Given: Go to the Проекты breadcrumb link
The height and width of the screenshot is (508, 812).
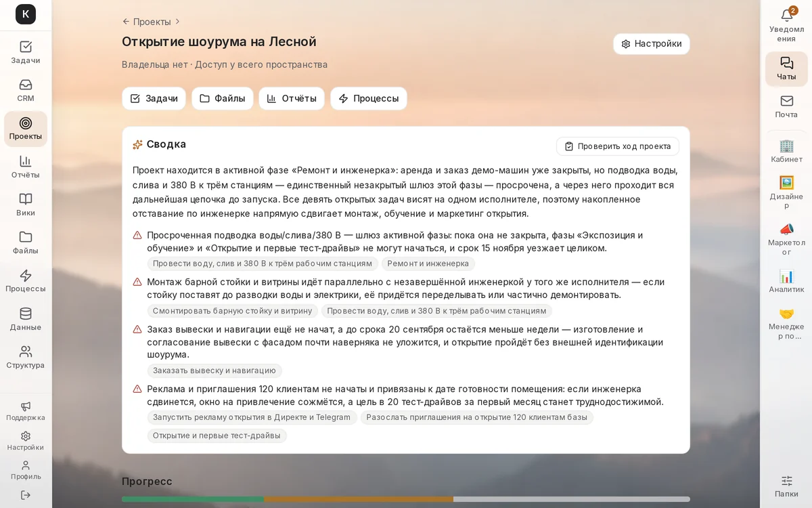Looking at the screenshot, I should [152, 22].
